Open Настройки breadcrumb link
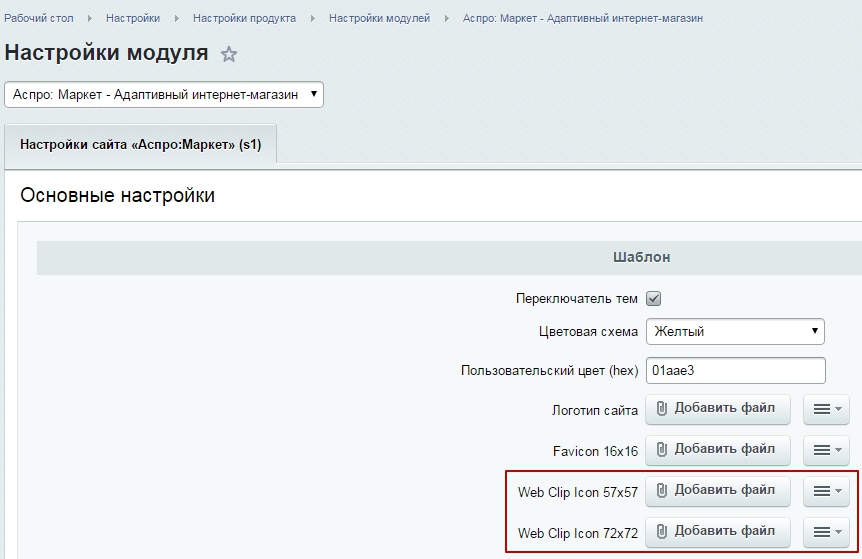 (133, 18)
